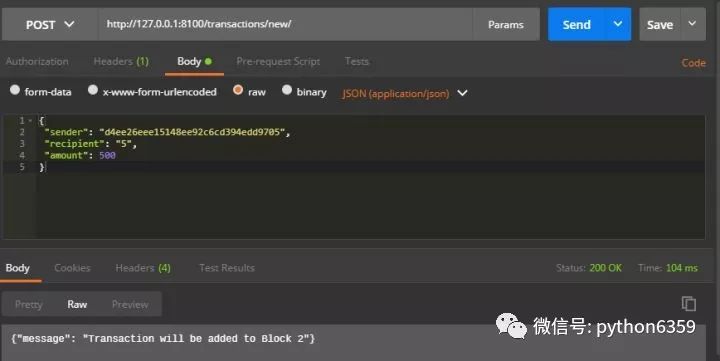720x361 pixels.
Task: Switch response view to Raw
Action: 77,305
